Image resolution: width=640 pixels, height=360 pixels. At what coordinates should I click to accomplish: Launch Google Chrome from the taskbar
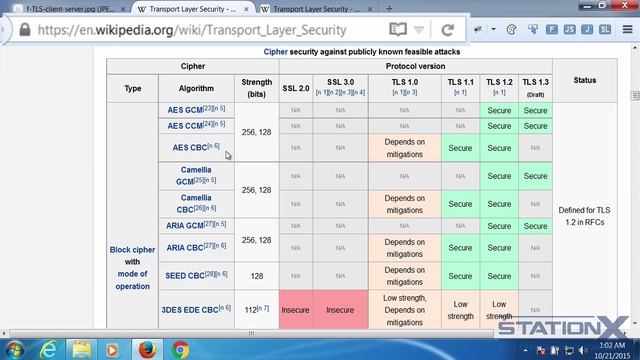[180, 350]
